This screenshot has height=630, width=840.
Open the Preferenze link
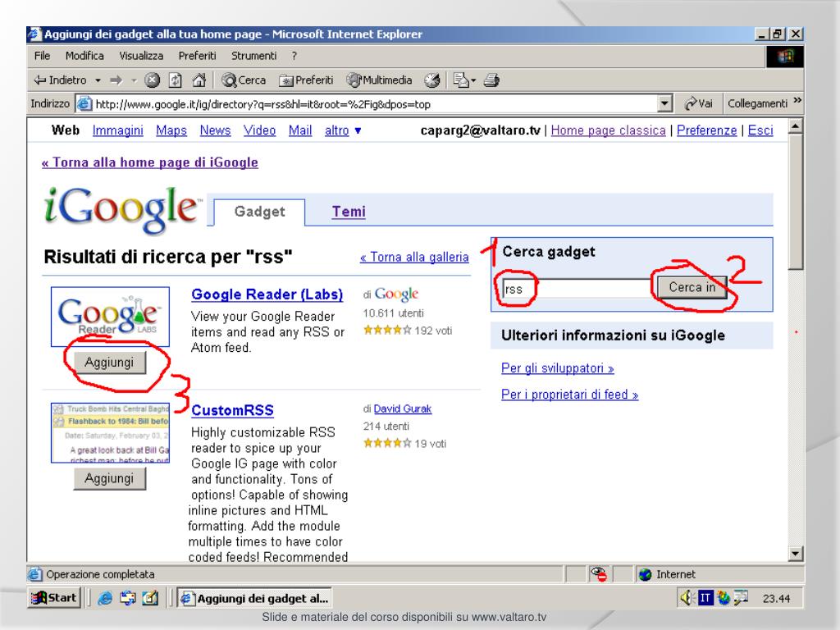(x=706, y=130)
